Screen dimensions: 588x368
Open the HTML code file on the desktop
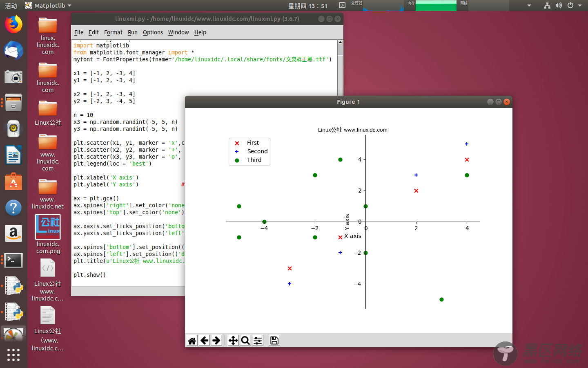[x=48, y=280]
